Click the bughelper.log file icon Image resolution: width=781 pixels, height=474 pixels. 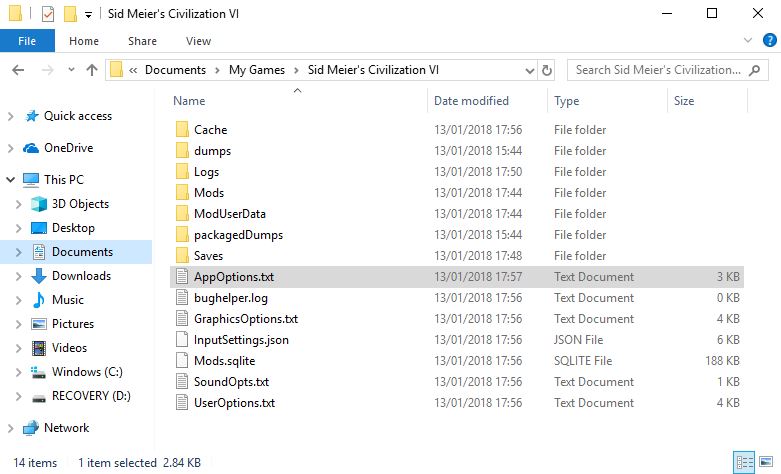tap(182, 297)
